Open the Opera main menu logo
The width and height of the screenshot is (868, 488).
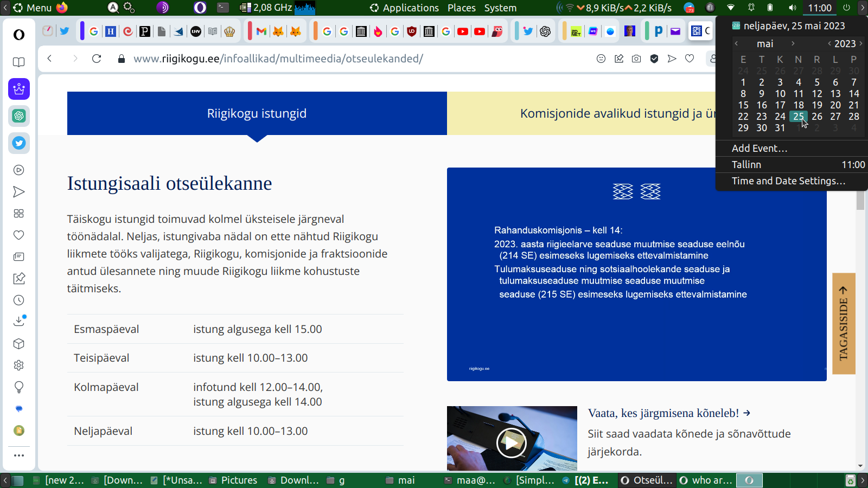[x=19, y=35]
